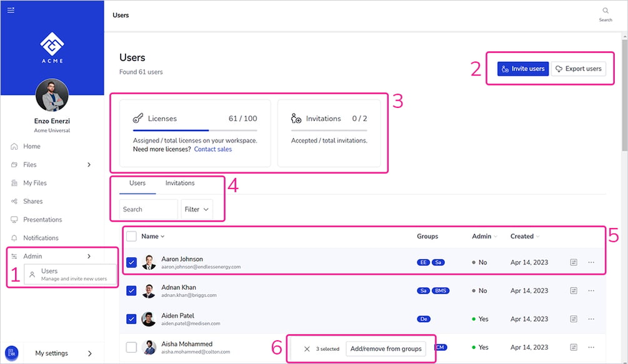Click the email aaron.johnson@endlessenergy.com
The height and width of the screenshot is (364, 628).
[x=201, y=267]
